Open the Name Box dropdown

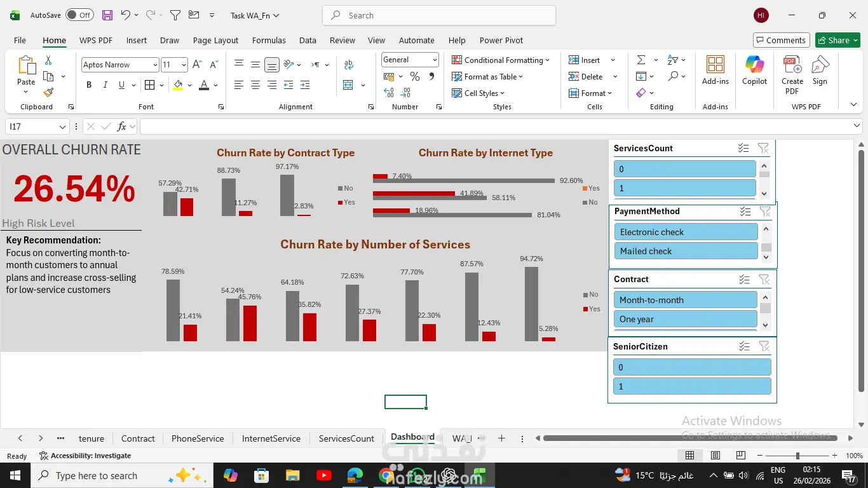coord(62,126)
